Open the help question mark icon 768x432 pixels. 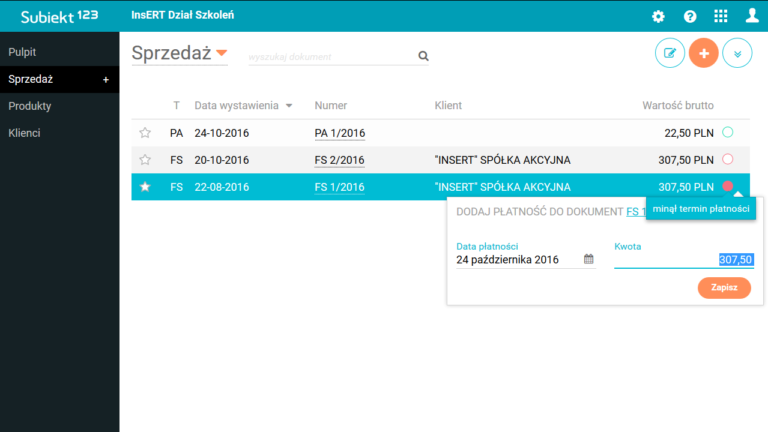click(x=690, y=16)
